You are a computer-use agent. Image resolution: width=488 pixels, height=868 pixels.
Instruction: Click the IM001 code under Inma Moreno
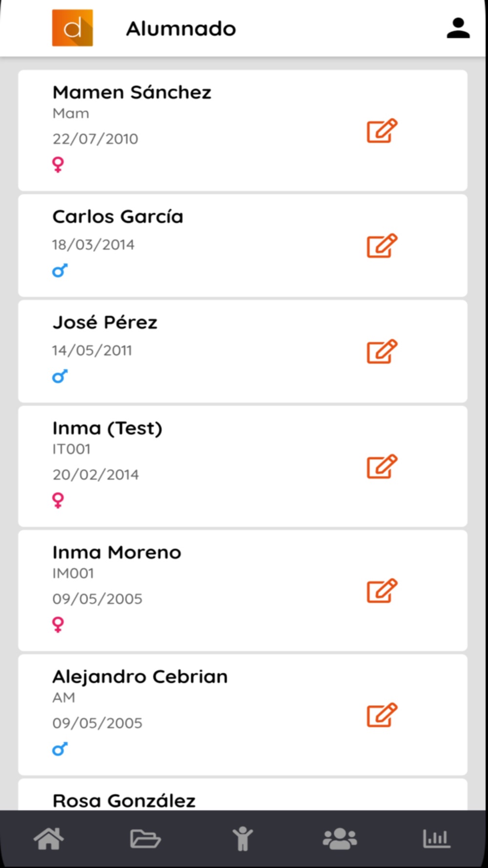(73, 573)
